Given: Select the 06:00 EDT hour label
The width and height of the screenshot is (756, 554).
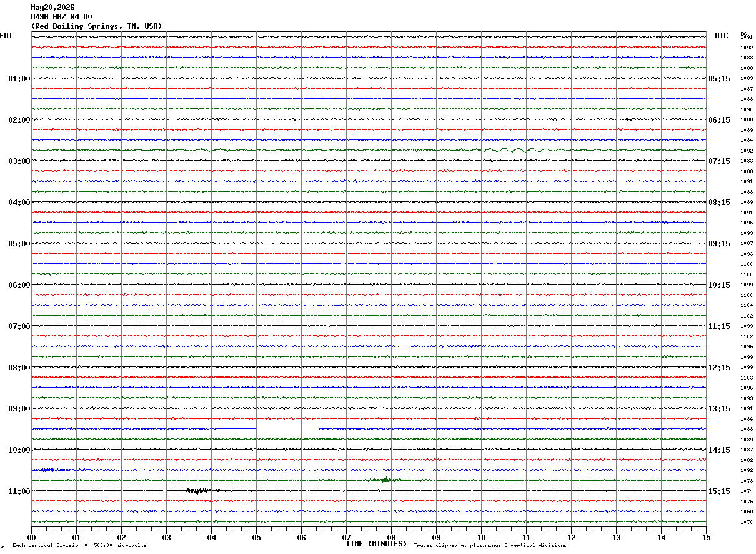Looking at the screenshot, I should (x=19, y=285).
